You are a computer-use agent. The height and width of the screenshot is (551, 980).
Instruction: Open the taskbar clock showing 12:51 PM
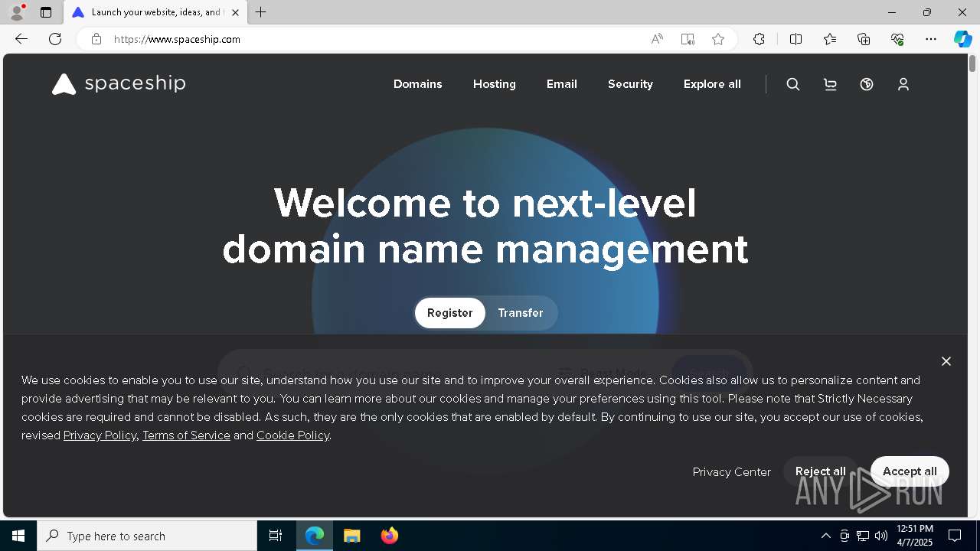pos(915,536)
